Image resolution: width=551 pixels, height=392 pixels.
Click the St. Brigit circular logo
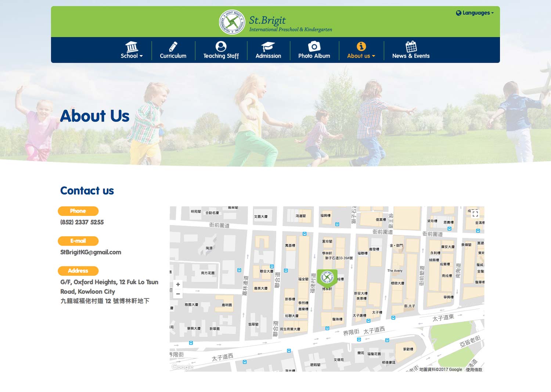coord(232,22)
